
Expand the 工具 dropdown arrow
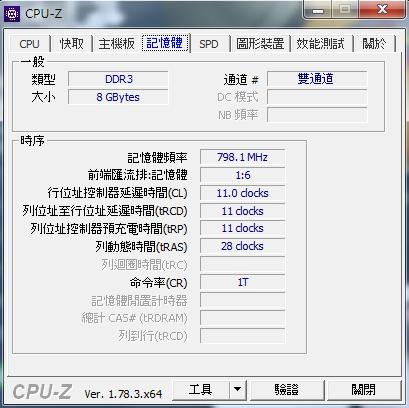[x=238, y=389]
